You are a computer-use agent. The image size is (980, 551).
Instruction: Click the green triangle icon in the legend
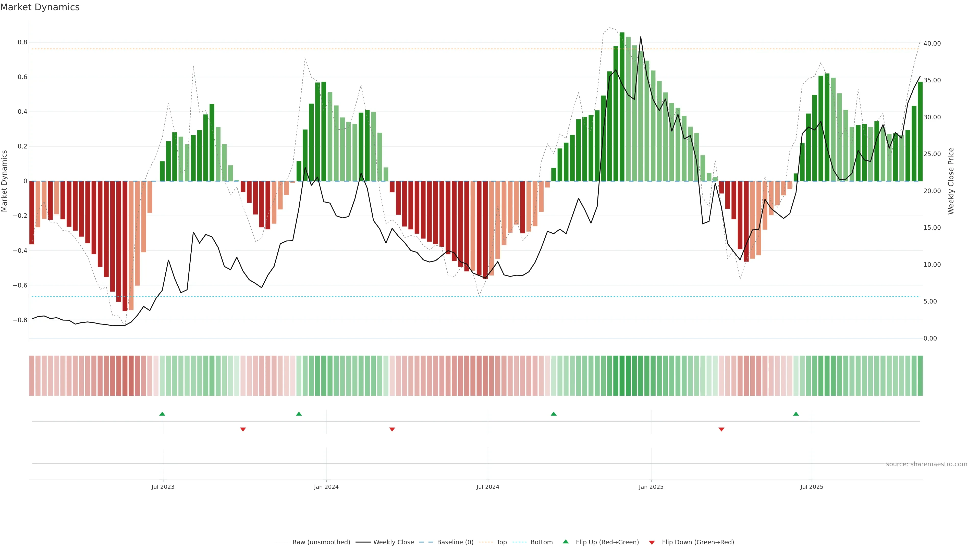point(566,542)
